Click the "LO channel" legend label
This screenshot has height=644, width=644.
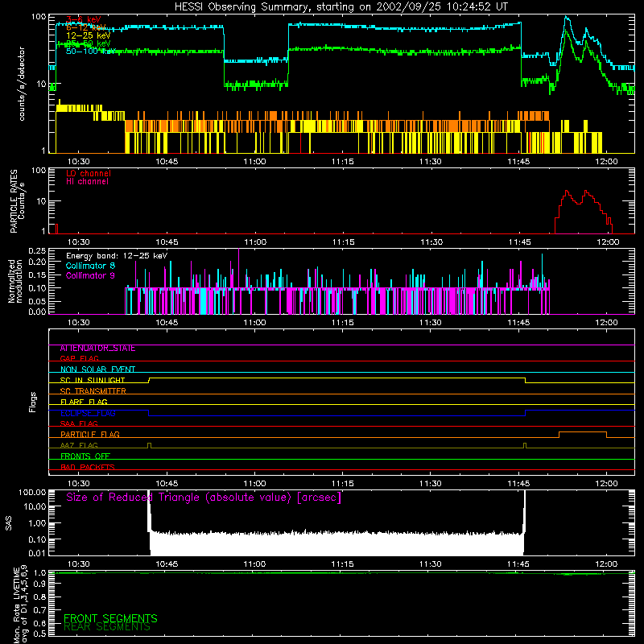click(x=89, y=173)
